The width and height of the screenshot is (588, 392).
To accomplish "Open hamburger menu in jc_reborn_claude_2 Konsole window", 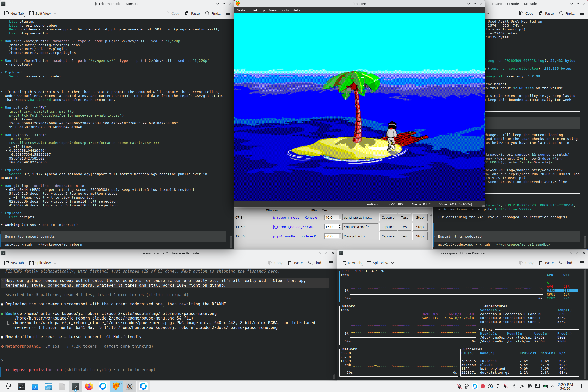I will [x=331, y=263].
